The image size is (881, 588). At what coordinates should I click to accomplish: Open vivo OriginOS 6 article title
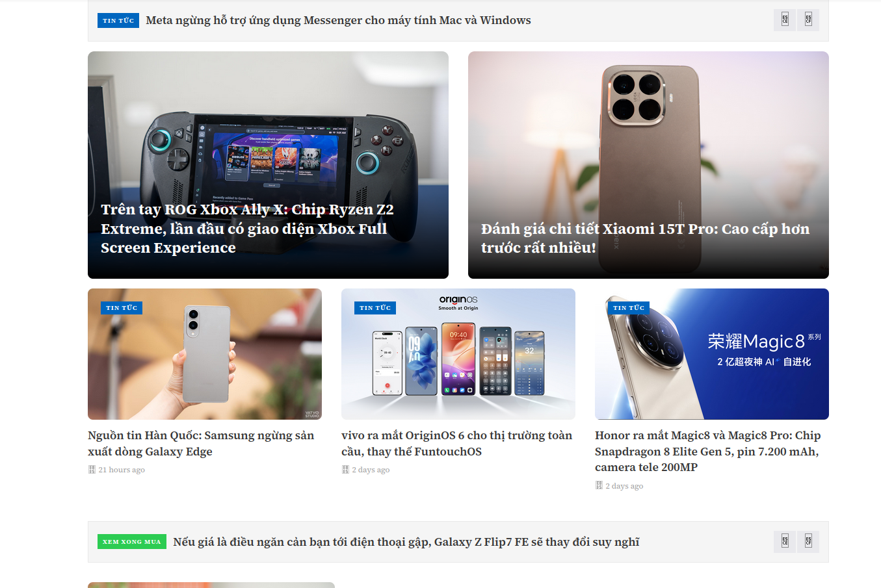[457, 443]
